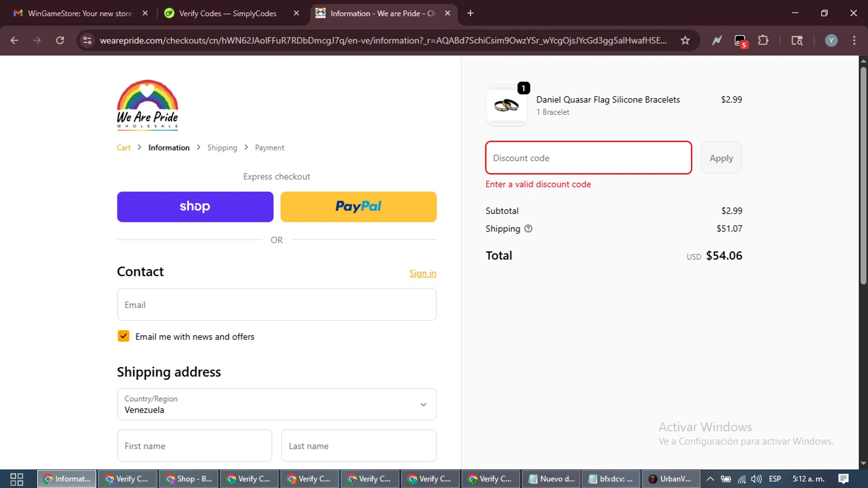This screenshot has width=868, height=488.
Task: Click the Sign in link
Action: pyautogui.click(x=423, y=273)
